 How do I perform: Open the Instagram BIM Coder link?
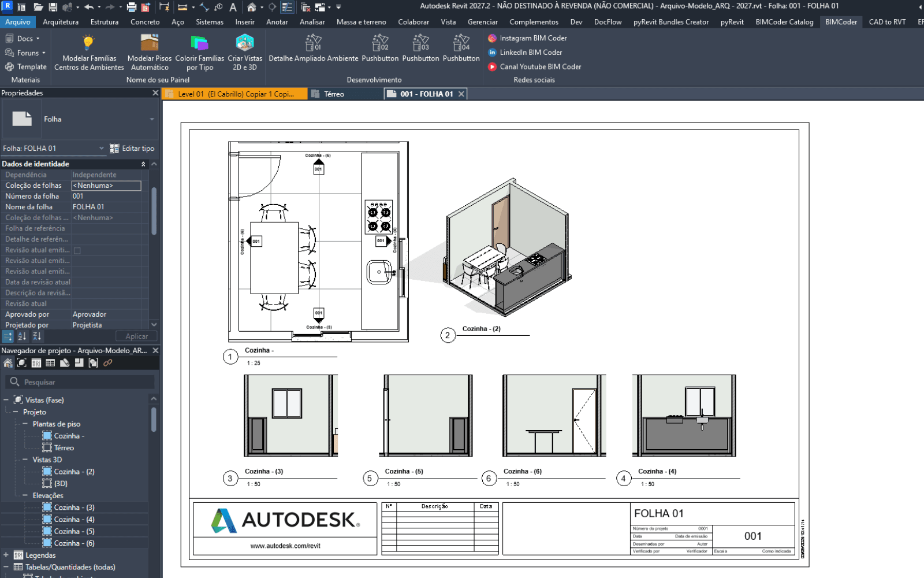pos(527,38)
